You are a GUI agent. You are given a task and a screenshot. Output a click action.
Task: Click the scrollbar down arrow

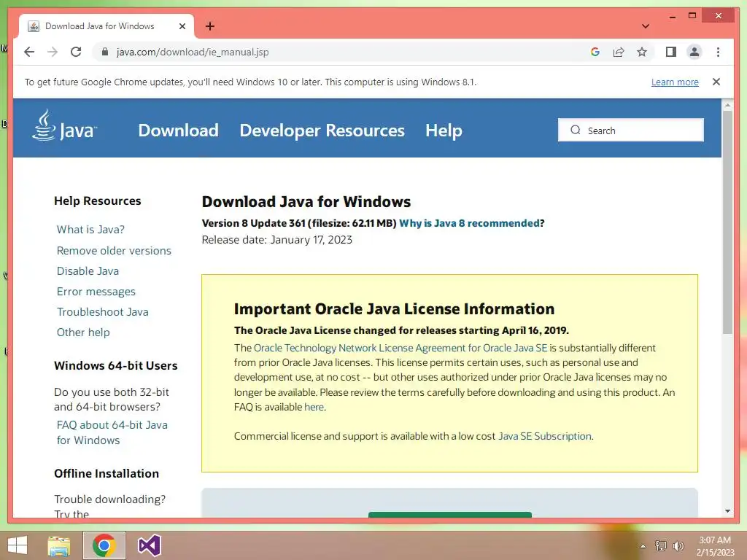point(727,511)
